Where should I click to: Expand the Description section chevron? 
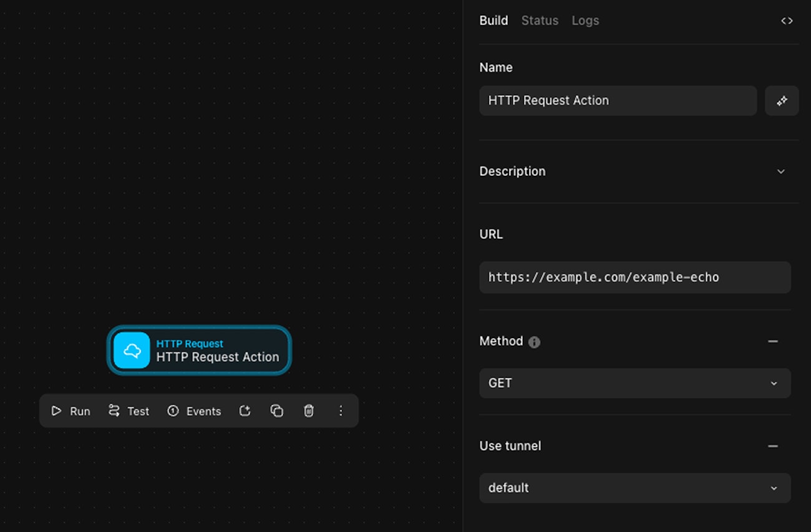[x=780, y=172]
